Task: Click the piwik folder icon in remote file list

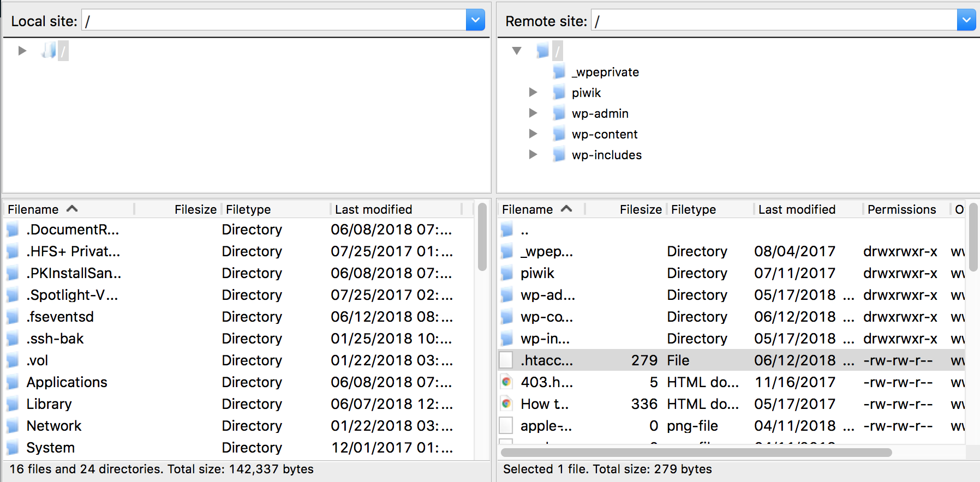Action: pos(507,273)
